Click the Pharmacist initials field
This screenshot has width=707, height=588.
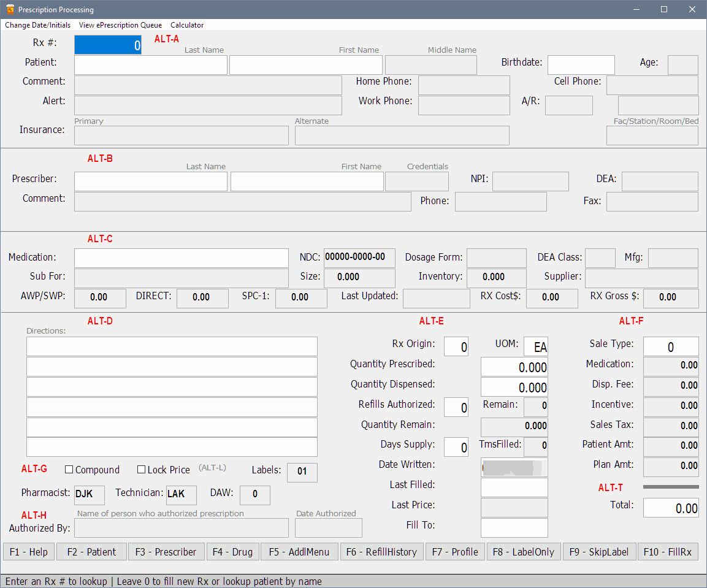point(90,495)
